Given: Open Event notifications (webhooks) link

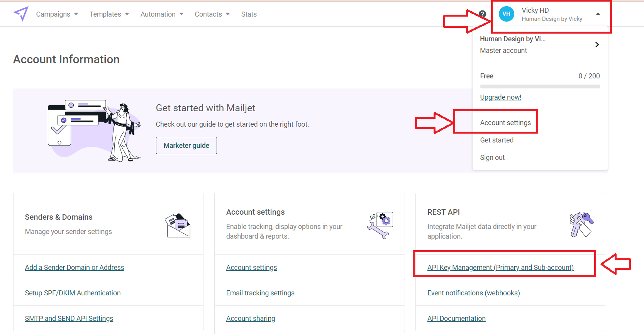Looking at the screenshot, I should click(x=473, y=293).
